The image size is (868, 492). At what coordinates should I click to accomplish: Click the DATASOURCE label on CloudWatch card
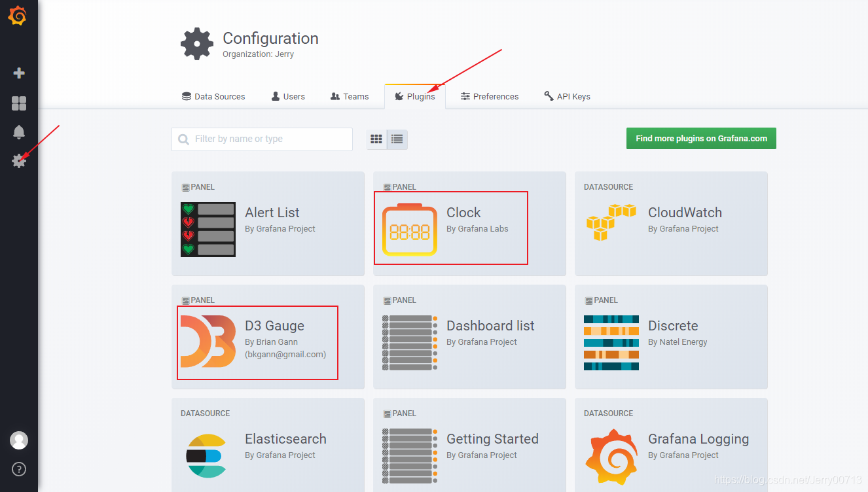(608, 187)
